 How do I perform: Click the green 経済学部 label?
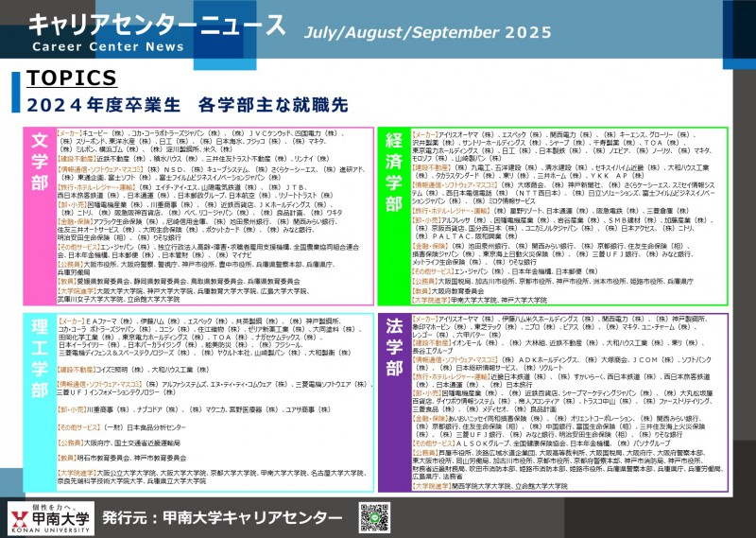(x=394, y=172)
